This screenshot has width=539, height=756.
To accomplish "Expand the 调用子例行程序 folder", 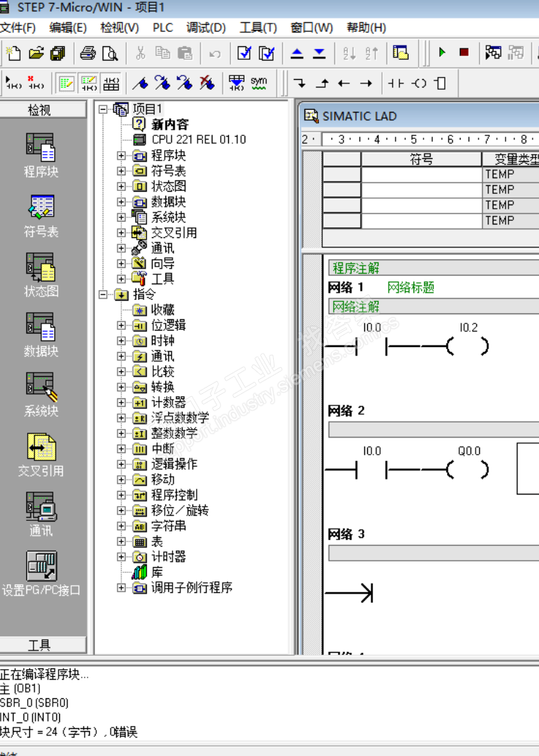I will [x=122, y=588].
